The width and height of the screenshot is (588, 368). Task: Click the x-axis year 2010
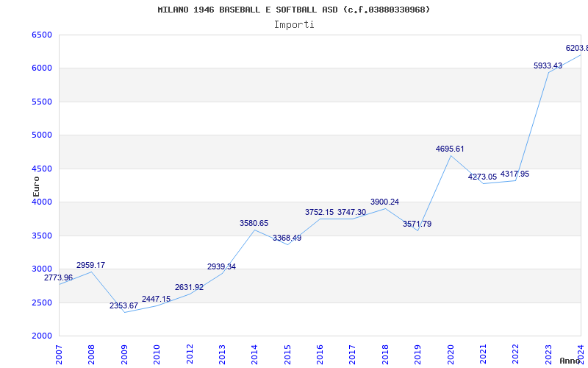[x=157, y=354]
